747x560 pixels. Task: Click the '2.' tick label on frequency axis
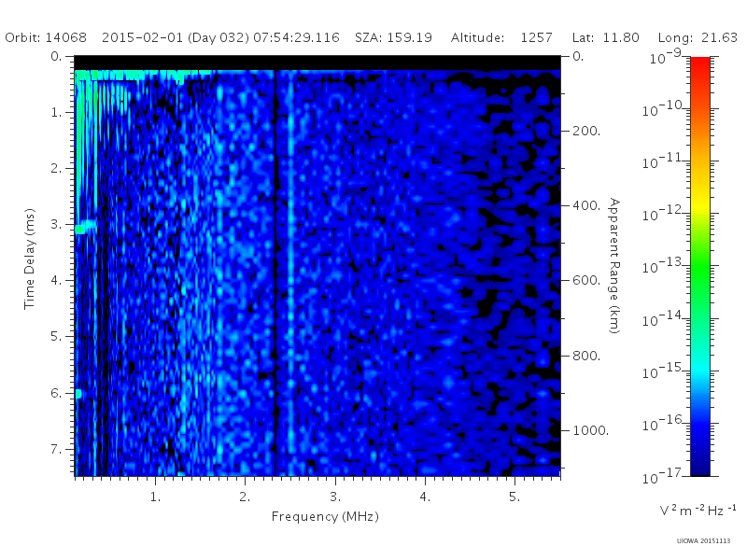245,497
